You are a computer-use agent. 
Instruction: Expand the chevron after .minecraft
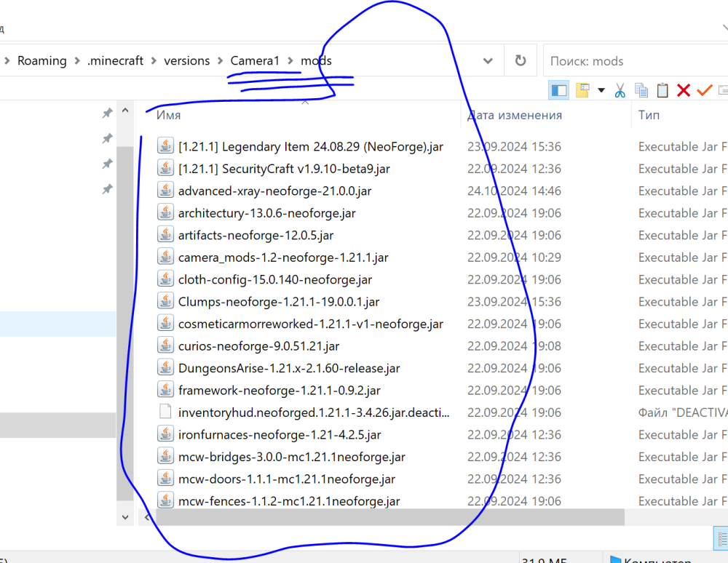pyautogui.click(x=154, y=61)
